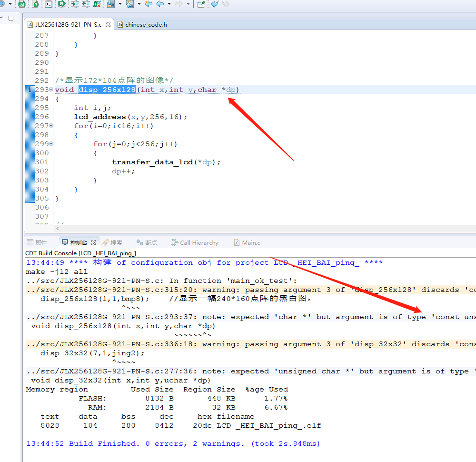The width and height of the screenshot is (476, 462).
Task: Open the terminal icon in toolbar
Action: [49, 4]
